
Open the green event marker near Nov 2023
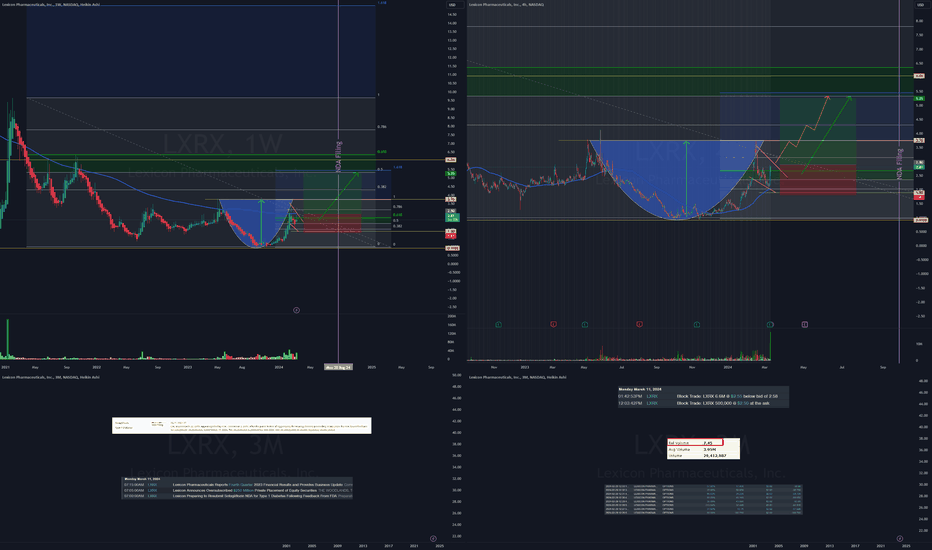click(x=697, y=325)
